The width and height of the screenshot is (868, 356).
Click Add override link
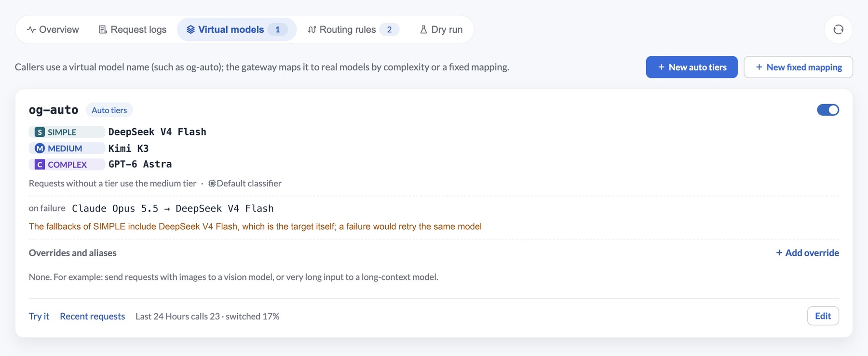coord(807,253)
